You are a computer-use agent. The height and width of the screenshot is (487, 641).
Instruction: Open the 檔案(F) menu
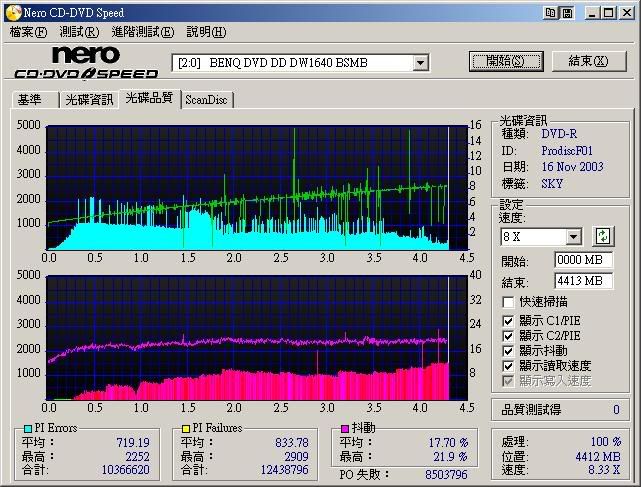click(28, 32)
